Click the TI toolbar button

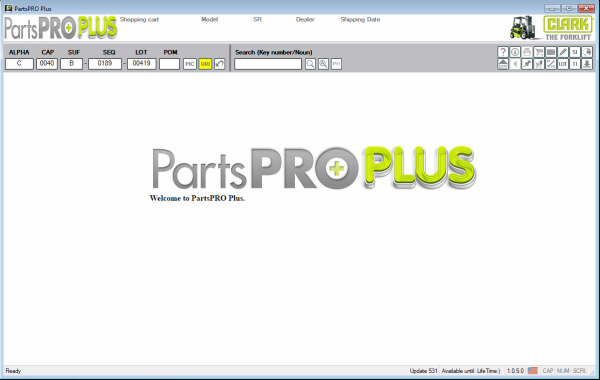(574, 64)
